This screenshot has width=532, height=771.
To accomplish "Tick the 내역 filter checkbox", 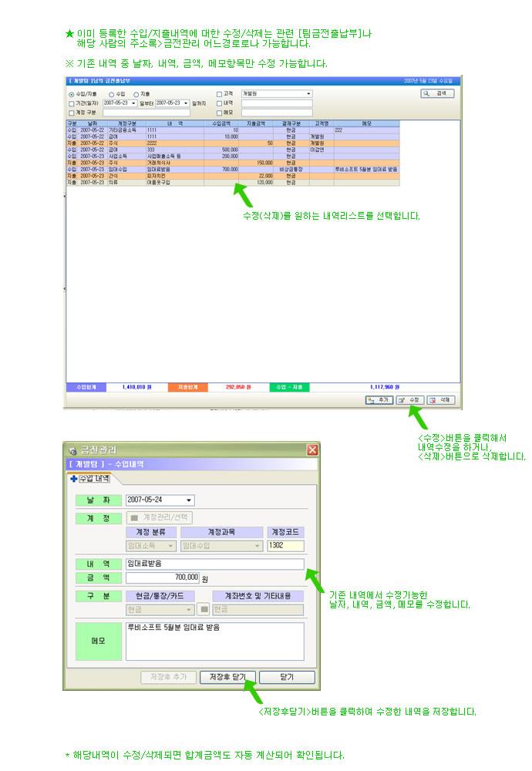I will [x=219, y=103].
